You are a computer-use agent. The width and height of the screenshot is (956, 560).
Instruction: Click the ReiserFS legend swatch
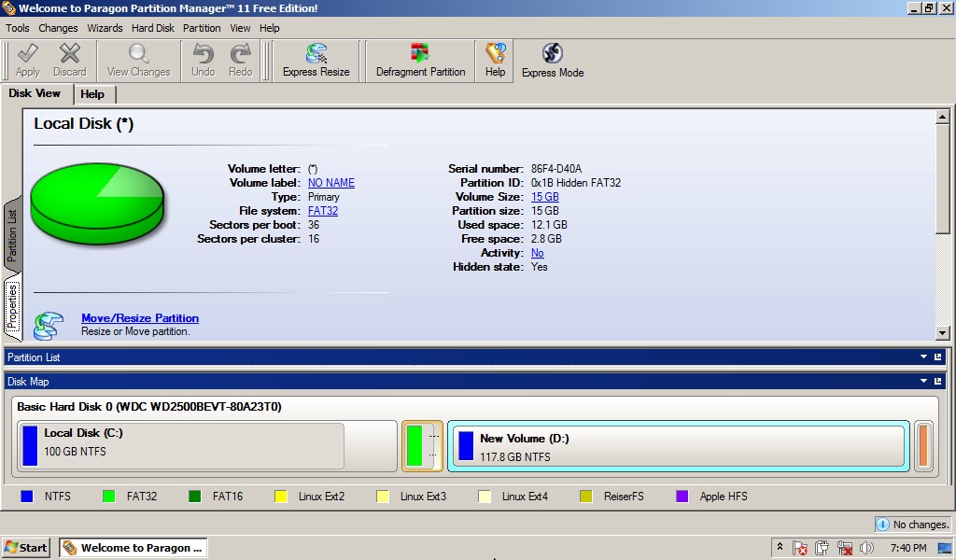tap(586, 497)
